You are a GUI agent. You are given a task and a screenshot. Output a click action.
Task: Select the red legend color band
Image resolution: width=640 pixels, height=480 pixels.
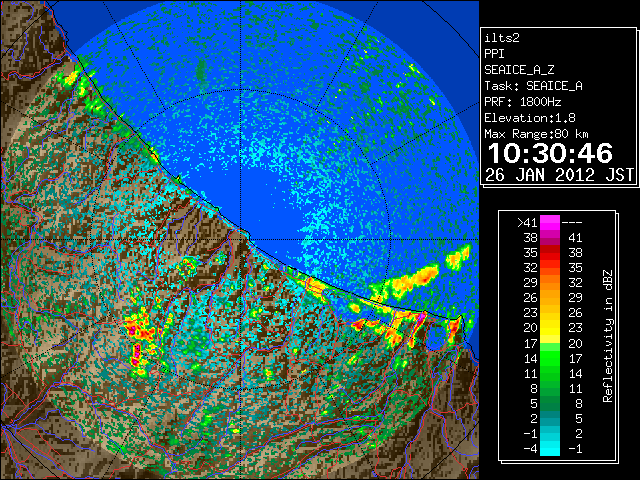click(550, 253)
